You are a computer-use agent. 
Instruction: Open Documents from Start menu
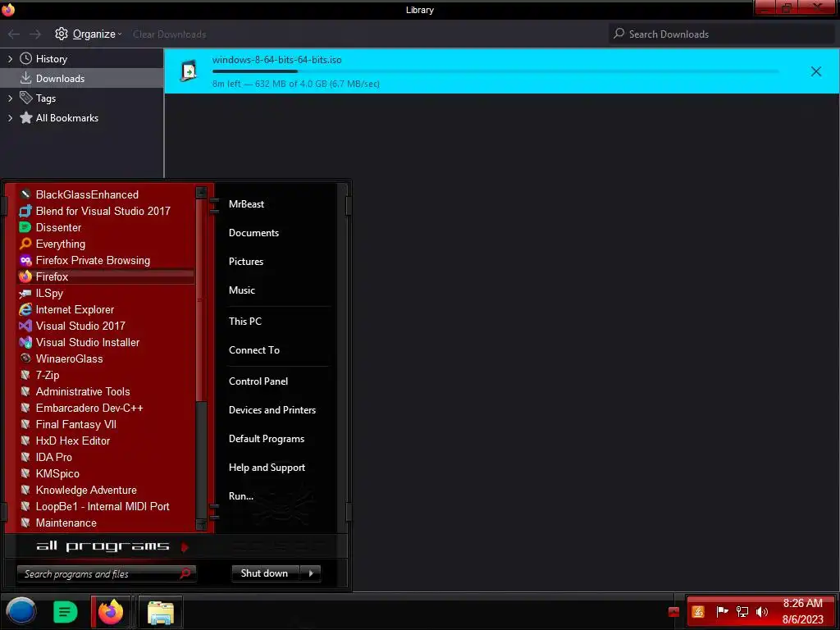click(x=254, y=233)
